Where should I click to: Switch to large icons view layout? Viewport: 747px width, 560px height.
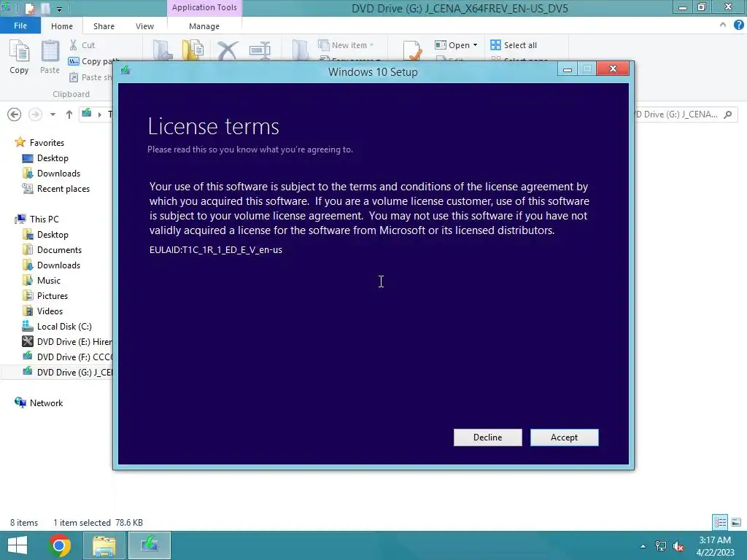(x=735, y=522)
